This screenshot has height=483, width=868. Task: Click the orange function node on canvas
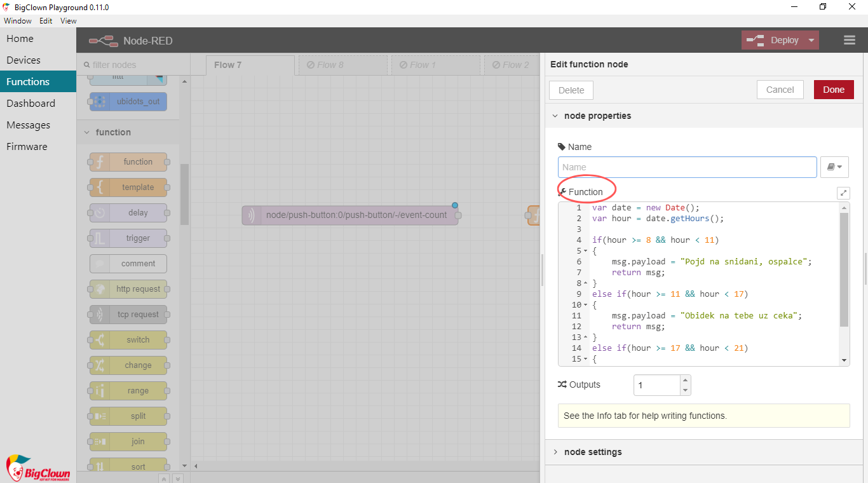[x=534, y=215]
